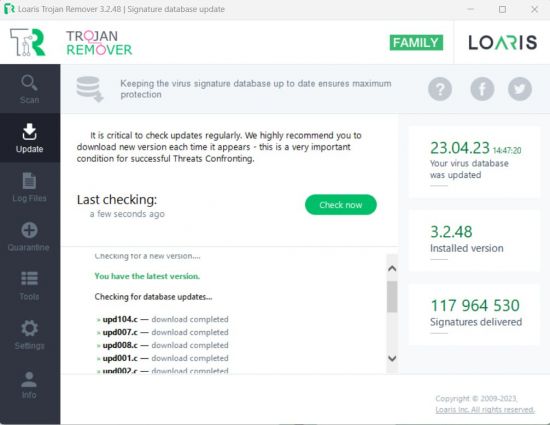Click the help question mark icon
The height and width of the screenshot is (425, 550).
click(x=440, y=89)
